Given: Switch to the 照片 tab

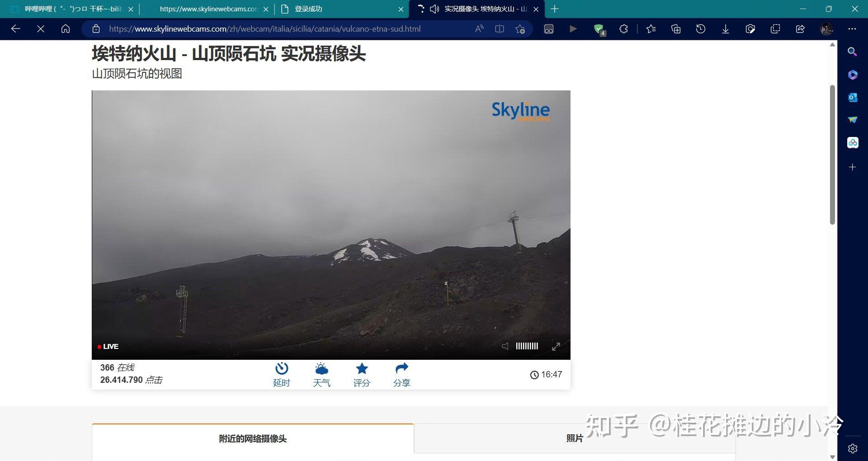Looking at the screenshot, I should tap(574, 437).
